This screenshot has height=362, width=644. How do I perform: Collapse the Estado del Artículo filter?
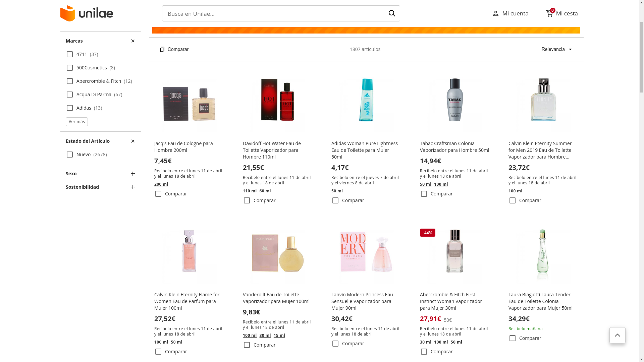pyautogui.click(x=133, y=141)
